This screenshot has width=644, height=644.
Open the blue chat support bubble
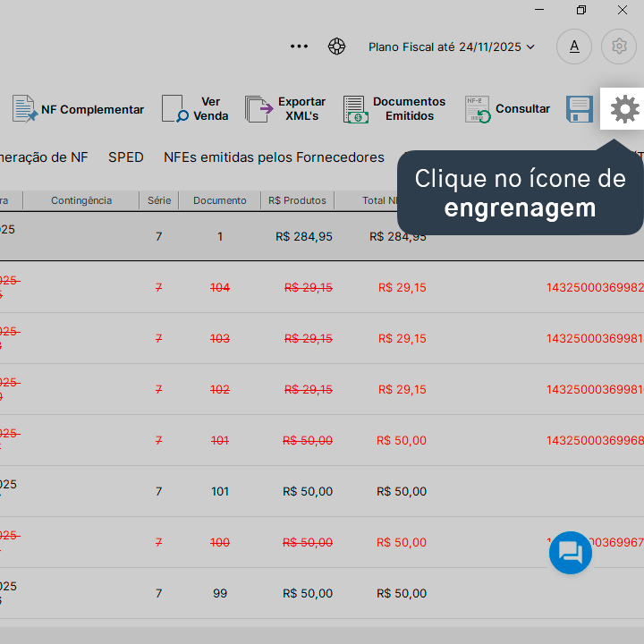tap(571, 553)
